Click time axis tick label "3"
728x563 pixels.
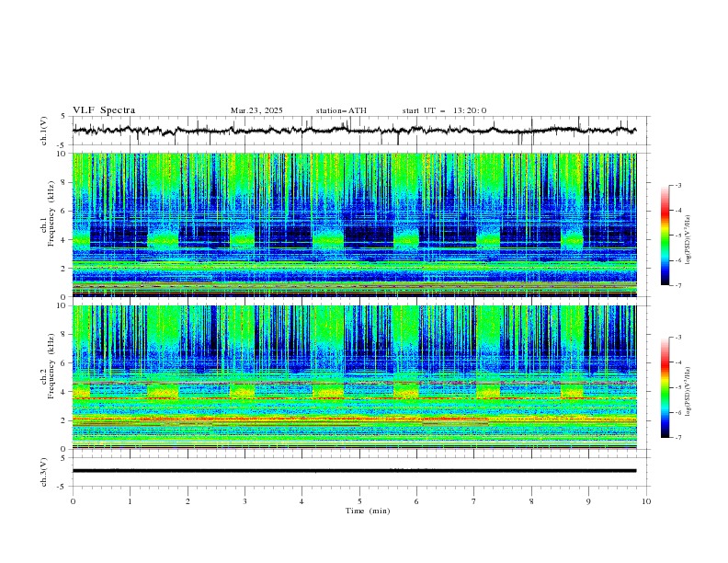(x=245, y=501)
